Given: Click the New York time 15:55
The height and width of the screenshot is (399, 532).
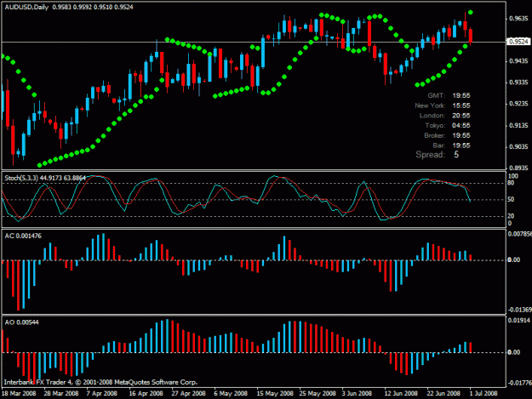Looking at the screenshot, I should click(x=461, y=105).
